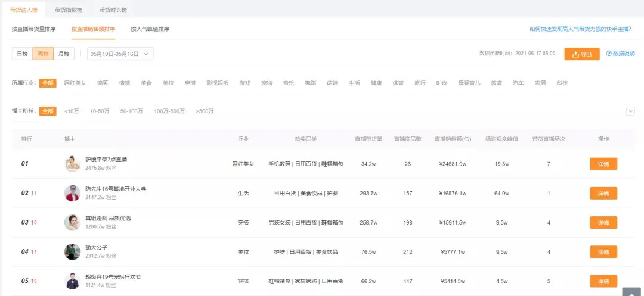Sort by 按直播带货量排序

coord(33,29)
